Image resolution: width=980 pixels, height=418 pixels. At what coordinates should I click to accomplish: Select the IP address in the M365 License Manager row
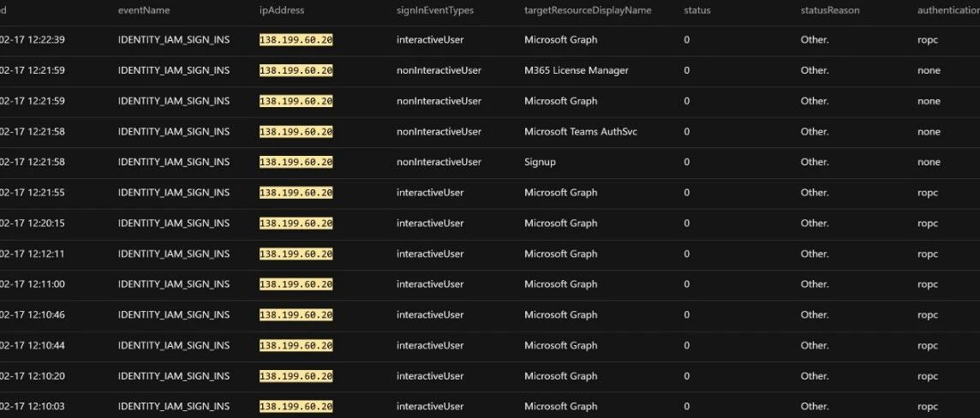coord(296,70)
